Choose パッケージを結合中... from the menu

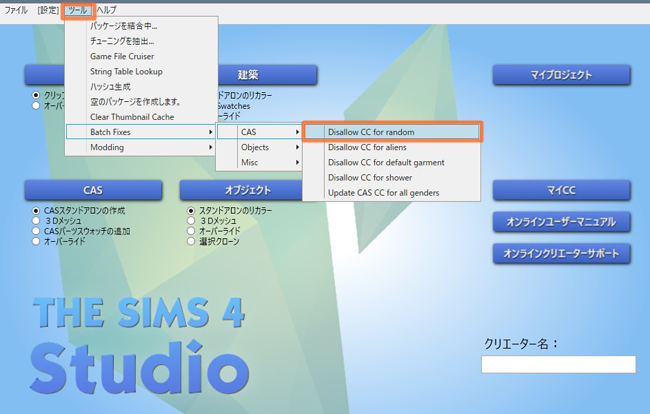[x=141, y=26]
